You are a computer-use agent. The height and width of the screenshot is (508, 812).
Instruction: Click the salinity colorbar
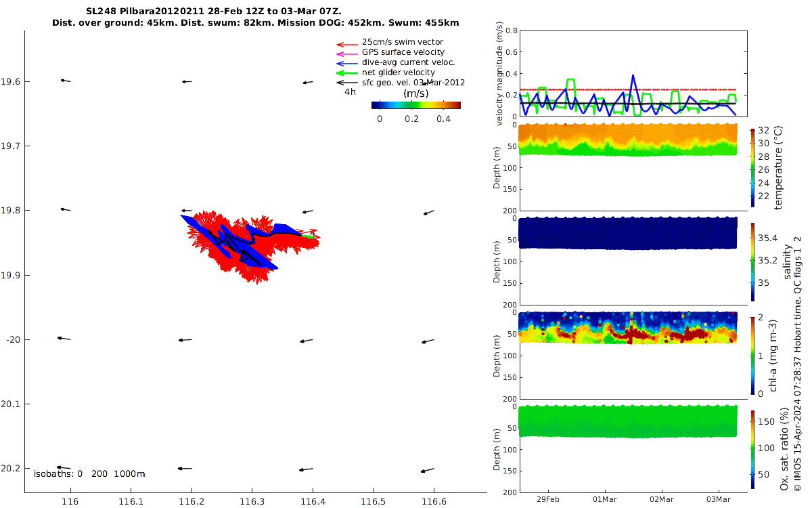752,261
